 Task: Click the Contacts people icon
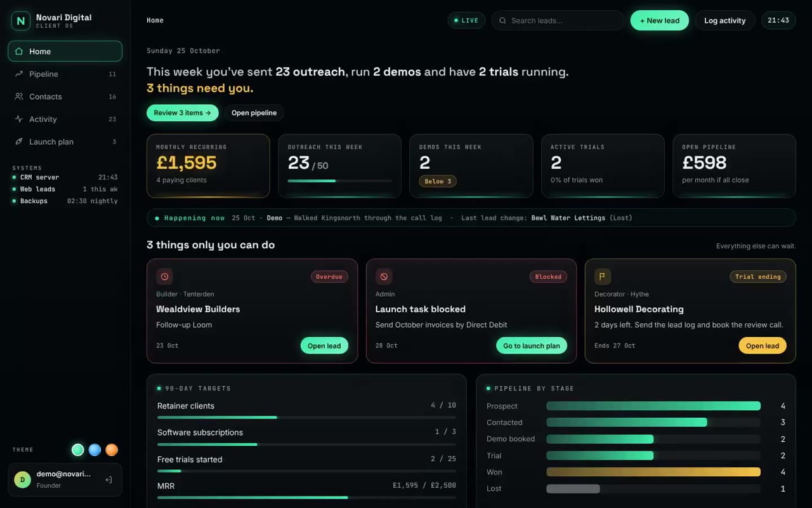19,97
